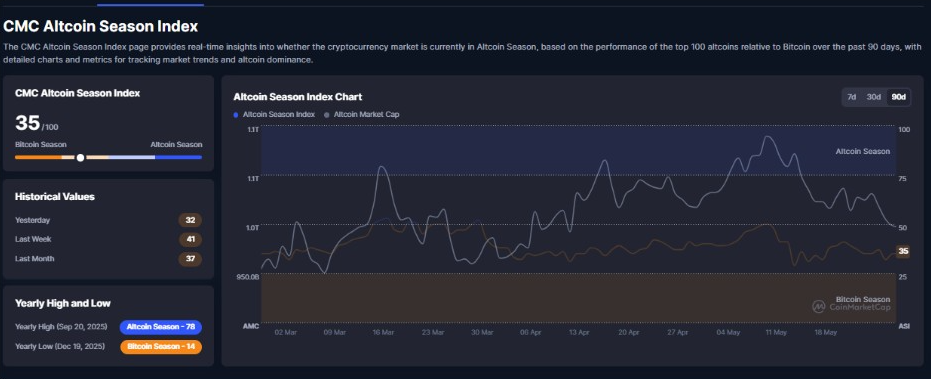
Task: Click the 20 Apr date axis label
Action: (628, 333)
